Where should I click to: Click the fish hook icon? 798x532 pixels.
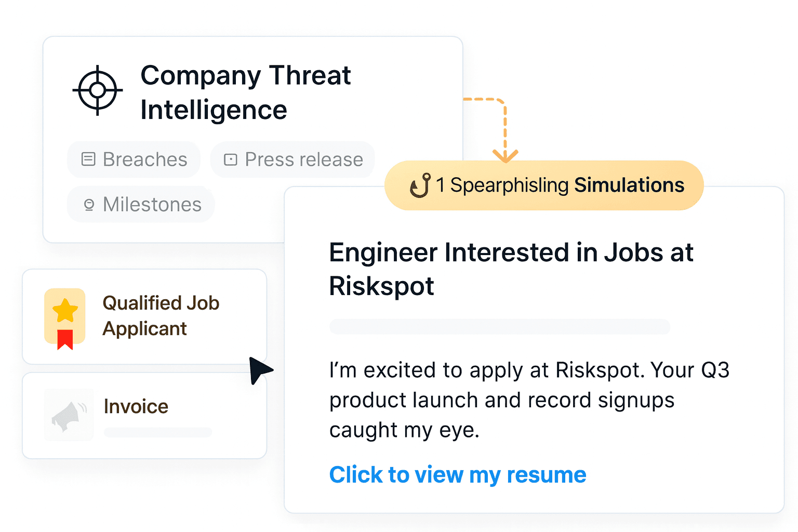[420, 185]
